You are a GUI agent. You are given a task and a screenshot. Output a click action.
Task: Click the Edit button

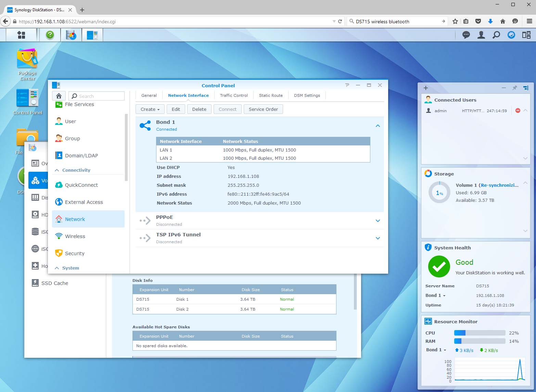click(176, 109)
